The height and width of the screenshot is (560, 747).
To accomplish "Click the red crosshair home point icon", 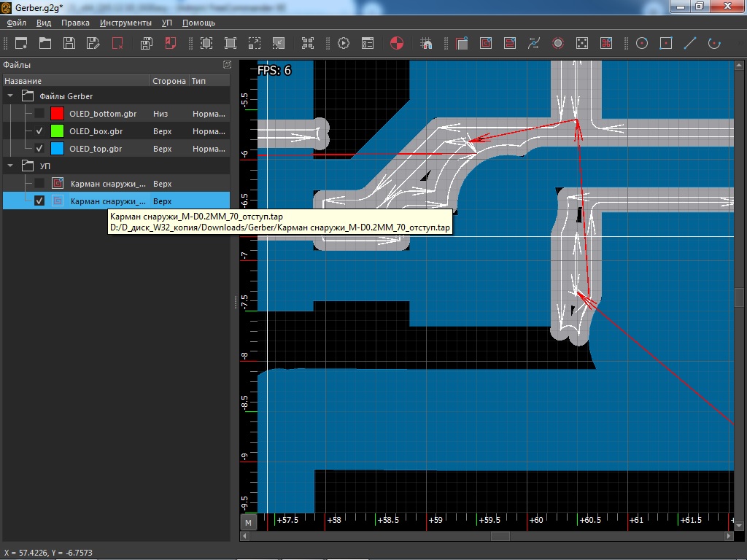I will 396,43.
